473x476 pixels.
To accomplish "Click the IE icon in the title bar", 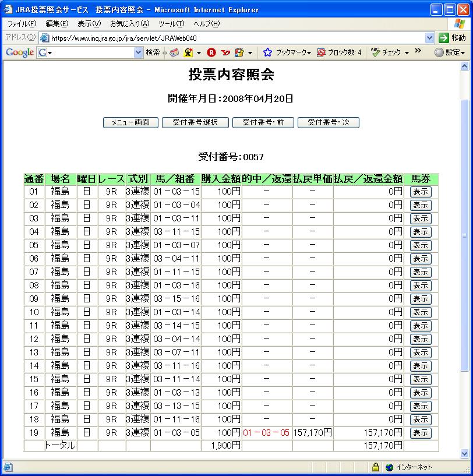I will pyautogui.click(x=8, y=9).
